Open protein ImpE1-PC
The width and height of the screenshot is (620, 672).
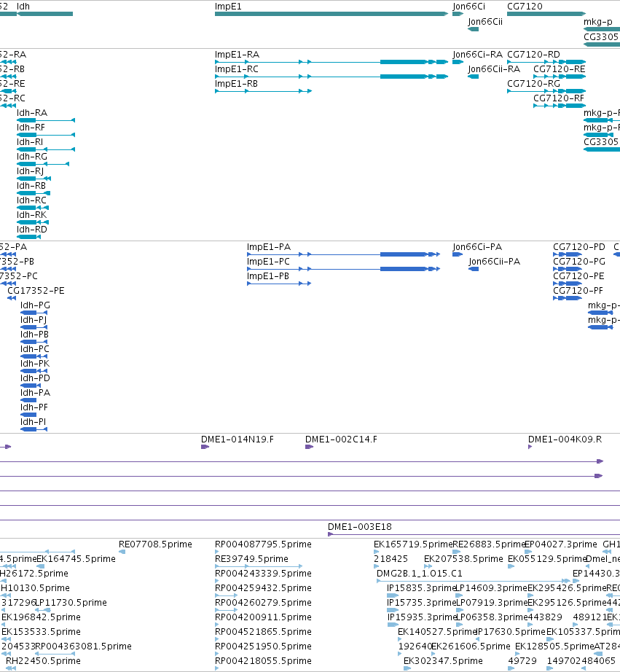pyautogui.click(x=343, y=269)
